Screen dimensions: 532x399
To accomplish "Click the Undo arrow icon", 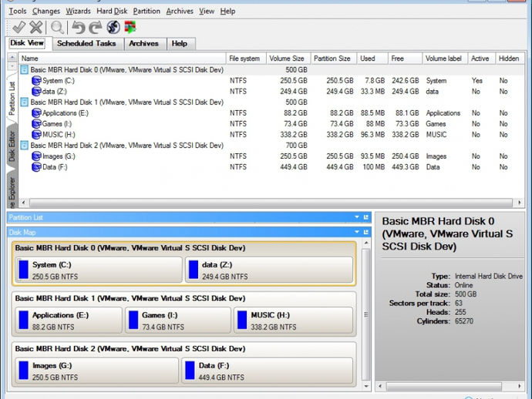I will click(79, 28).
